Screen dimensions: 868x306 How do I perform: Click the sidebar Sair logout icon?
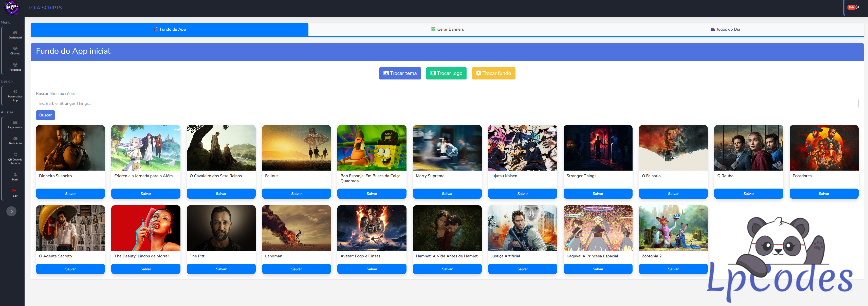tap(15, 193)
